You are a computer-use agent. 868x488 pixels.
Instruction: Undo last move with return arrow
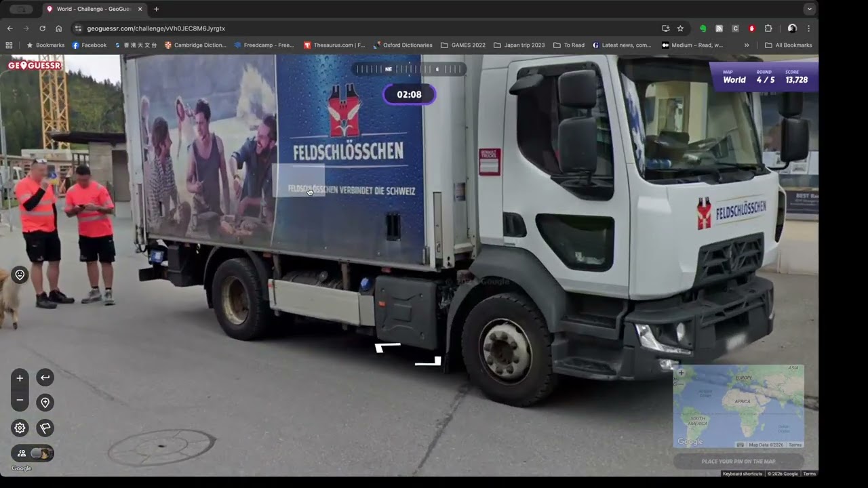coord(45,378)
